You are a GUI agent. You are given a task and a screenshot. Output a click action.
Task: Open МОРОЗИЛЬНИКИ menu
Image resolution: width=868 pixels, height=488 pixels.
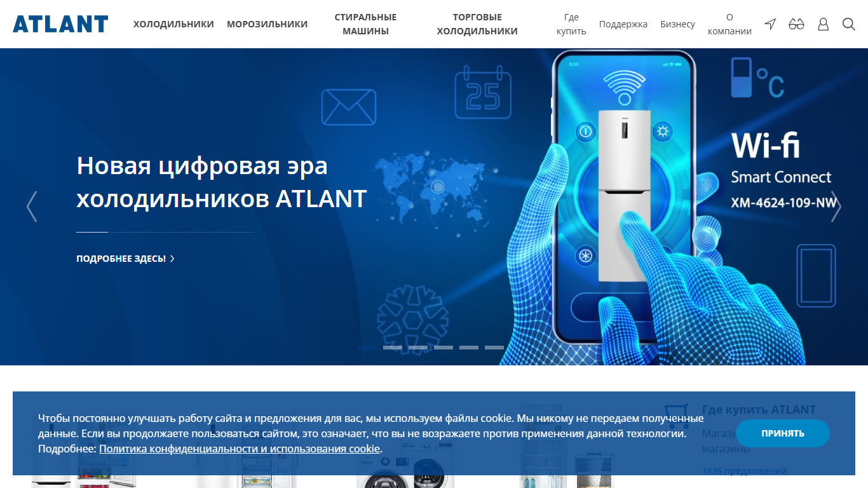(267, 24)
